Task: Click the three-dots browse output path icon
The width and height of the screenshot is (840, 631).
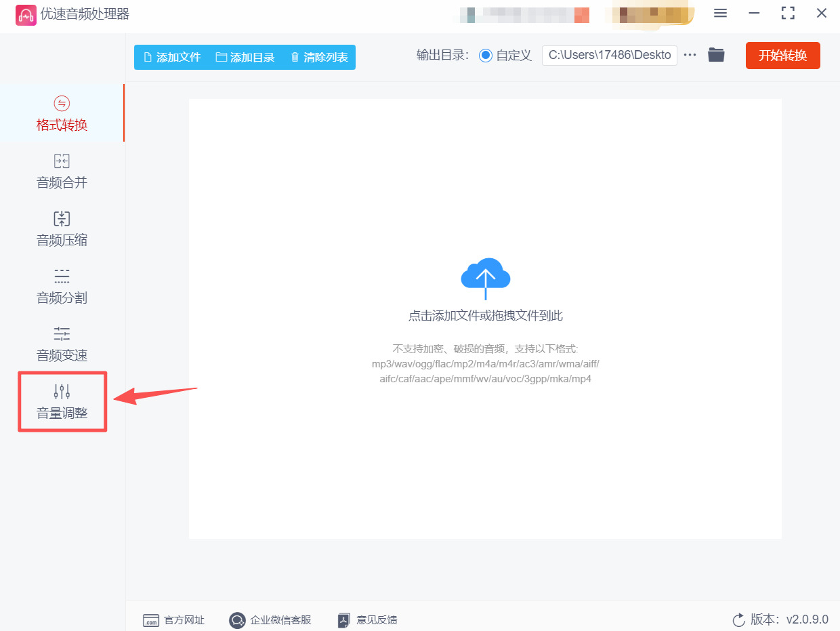Action: click(x=690, y=56)
